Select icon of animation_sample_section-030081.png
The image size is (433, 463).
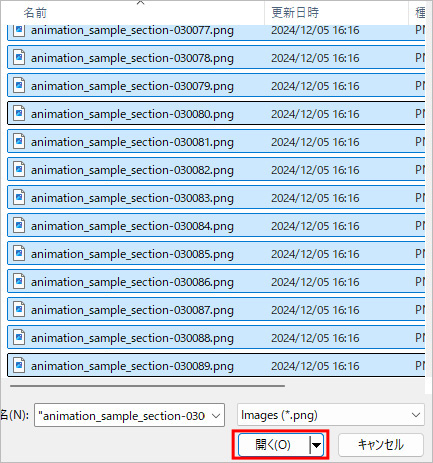(x=19, y=142)
